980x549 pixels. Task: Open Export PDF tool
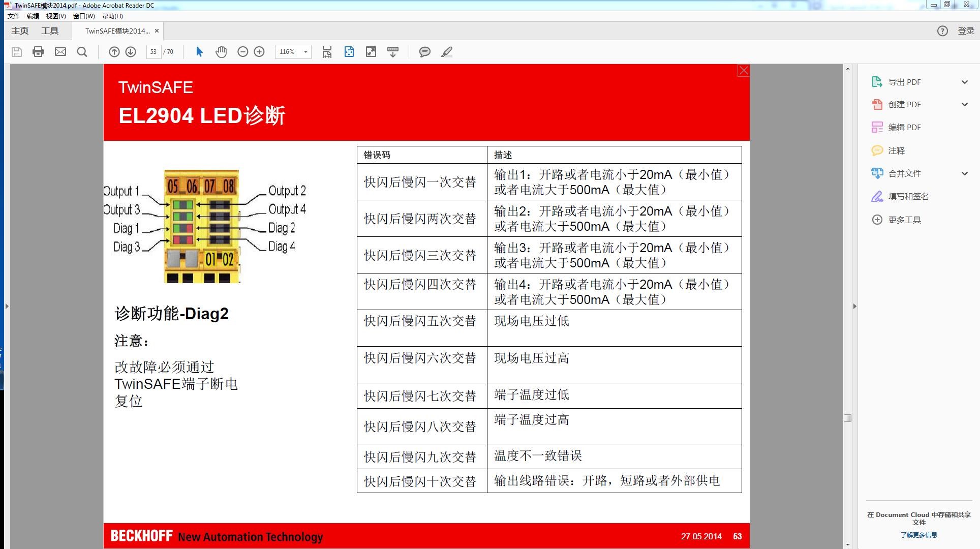(904, 82)
